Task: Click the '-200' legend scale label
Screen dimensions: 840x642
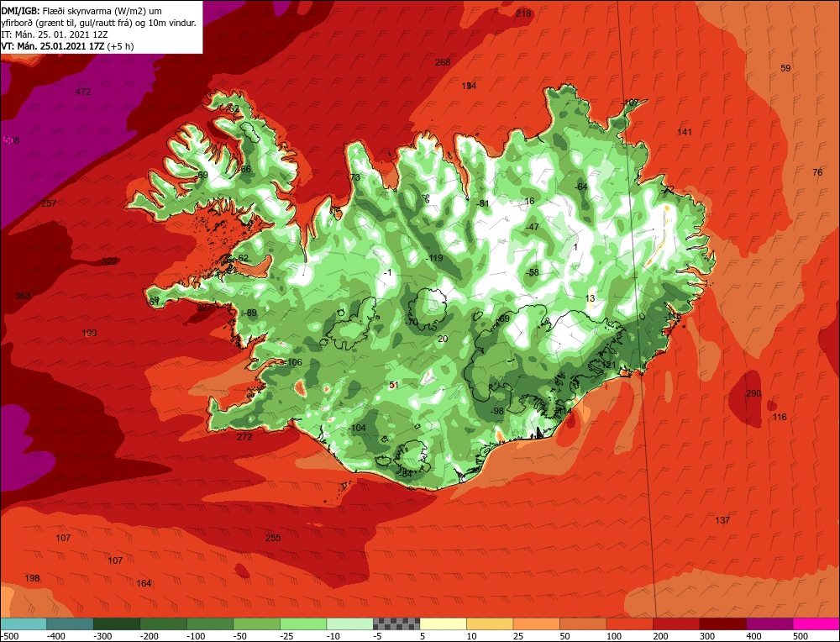Action: (x=149, y=636)
